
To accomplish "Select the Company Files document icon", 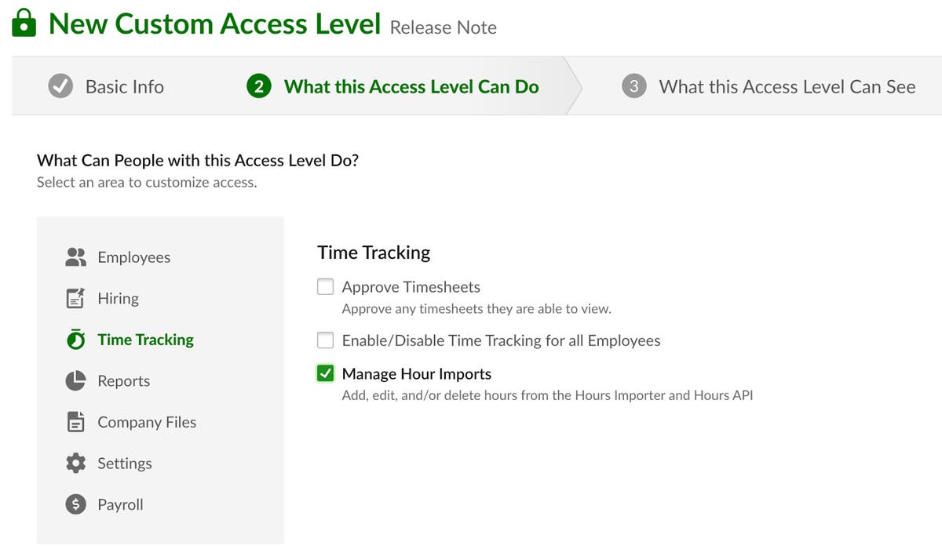I will [75, 422].
